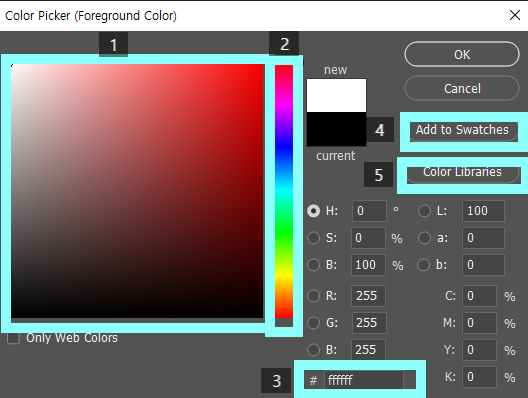
Task: Click the OK button
Action: pyautogui.click(x=462, y=54)
